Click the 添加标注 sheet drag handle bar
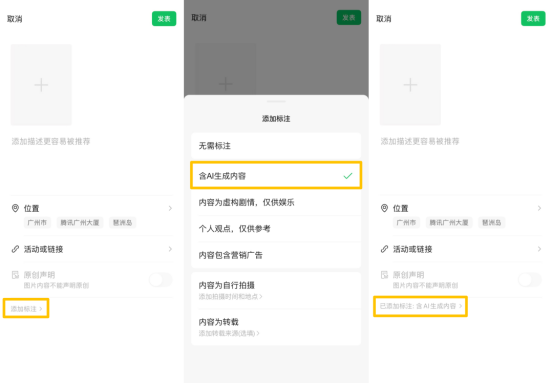The image size is (553, 383). pyautogui.click(x=276, y=102)
